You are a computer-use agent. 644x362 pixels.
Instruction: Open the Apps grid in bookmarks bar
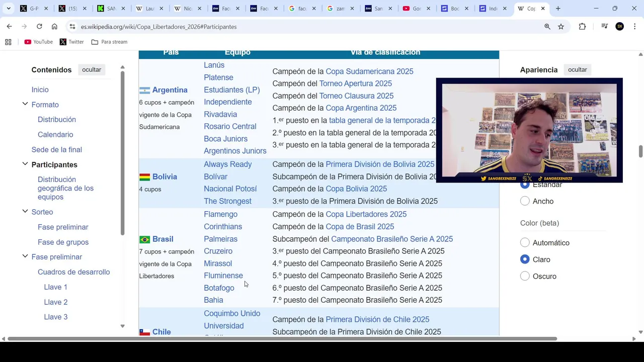point(8,42)
